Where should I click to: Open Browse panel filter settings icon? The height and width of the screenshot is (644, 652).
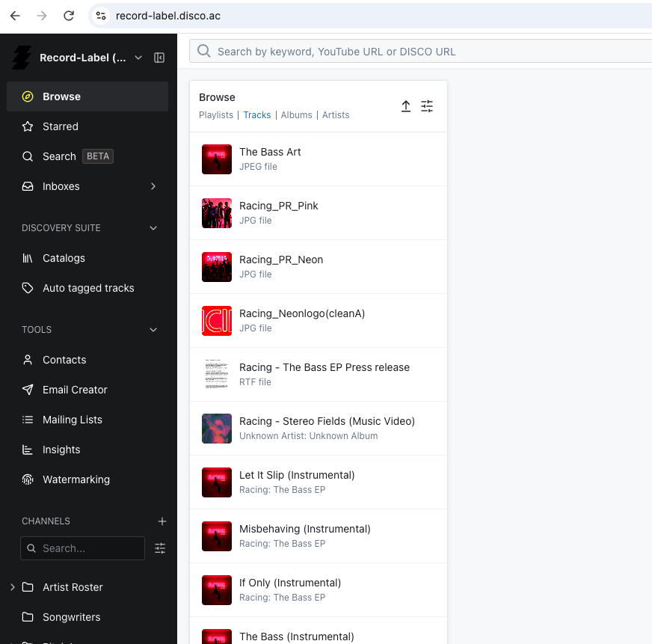pos(427,106)
